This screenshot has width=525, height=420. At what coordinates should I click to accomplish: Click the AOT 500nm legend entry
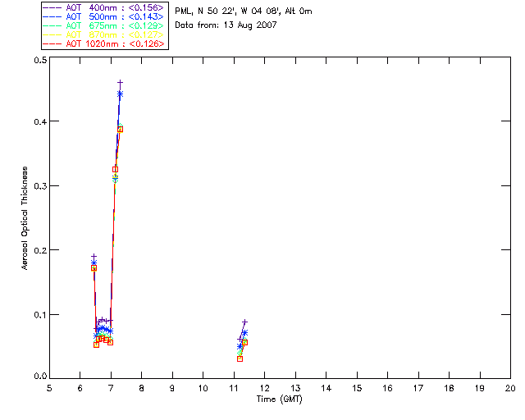point(103,16)
